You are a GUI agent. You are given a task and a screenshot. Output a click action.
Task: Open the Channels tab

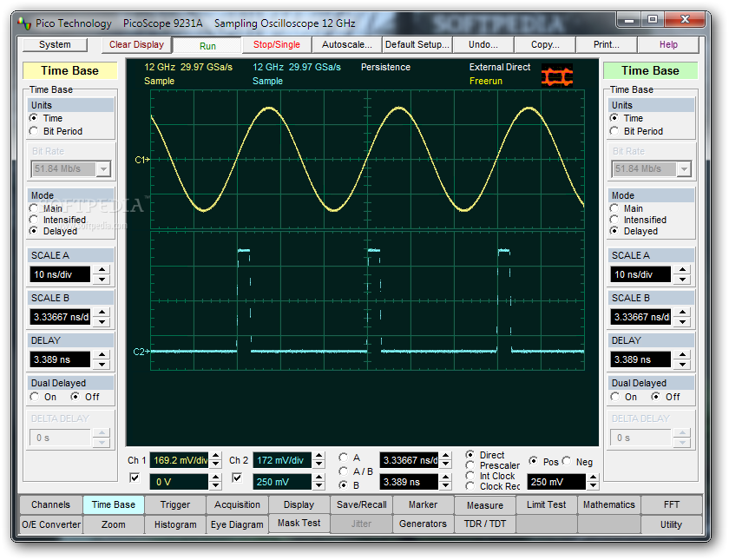click(50, 504)
